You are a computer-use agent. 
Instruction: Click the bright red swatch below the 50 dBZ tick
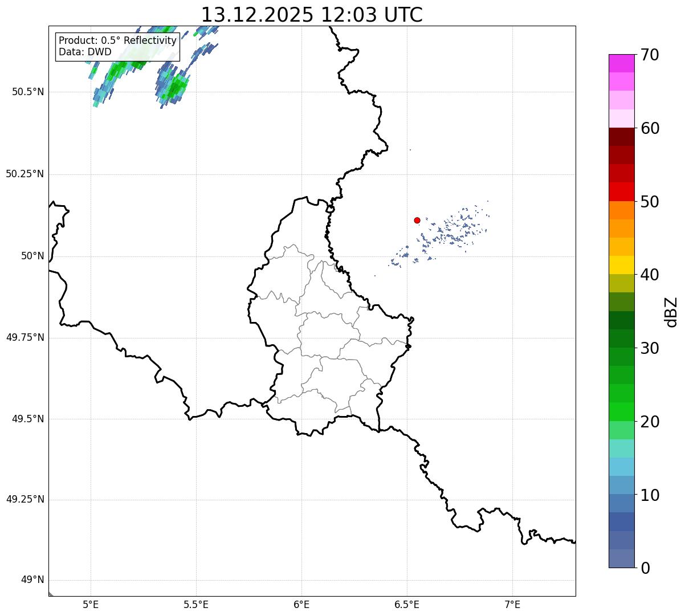[621, 192]
